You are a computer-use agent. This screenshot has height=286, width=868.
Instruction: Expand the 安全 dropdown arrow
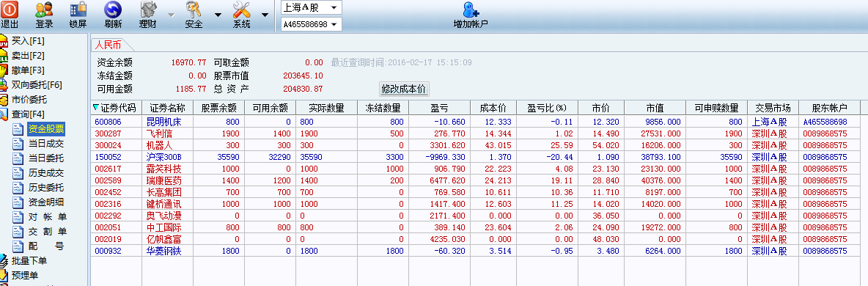[x=218, y=15]
